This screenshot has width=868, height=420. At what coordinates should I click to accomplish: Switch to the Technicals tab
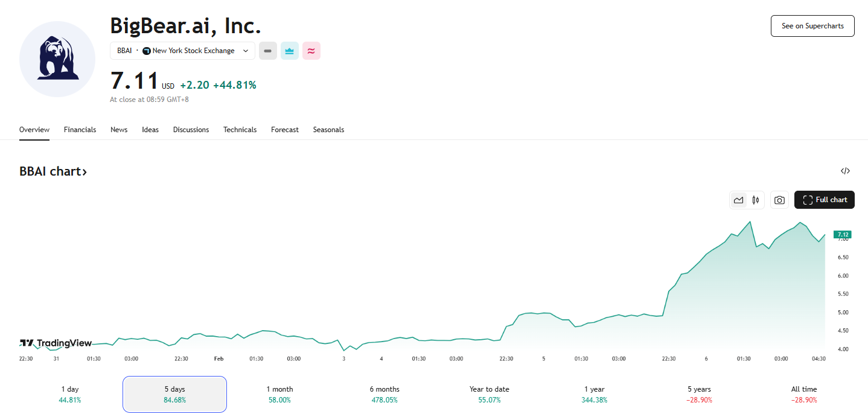(x=240, y=130)
